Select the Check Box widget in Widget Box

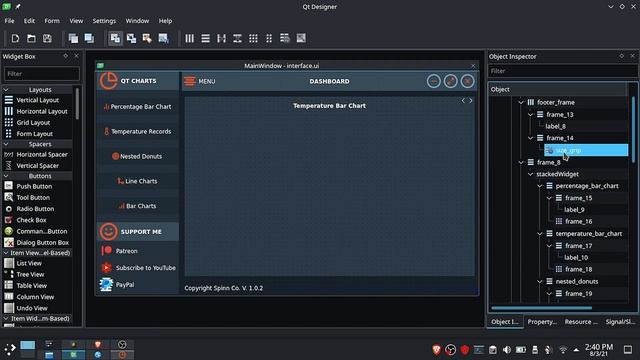point(31,220)
